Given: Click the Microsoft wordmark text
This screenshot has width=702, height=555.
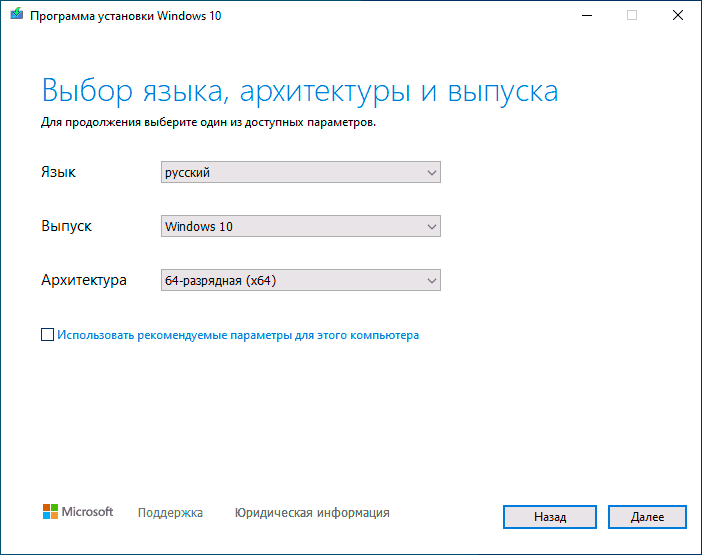Looking at the screenshot, I should [88, 512].
